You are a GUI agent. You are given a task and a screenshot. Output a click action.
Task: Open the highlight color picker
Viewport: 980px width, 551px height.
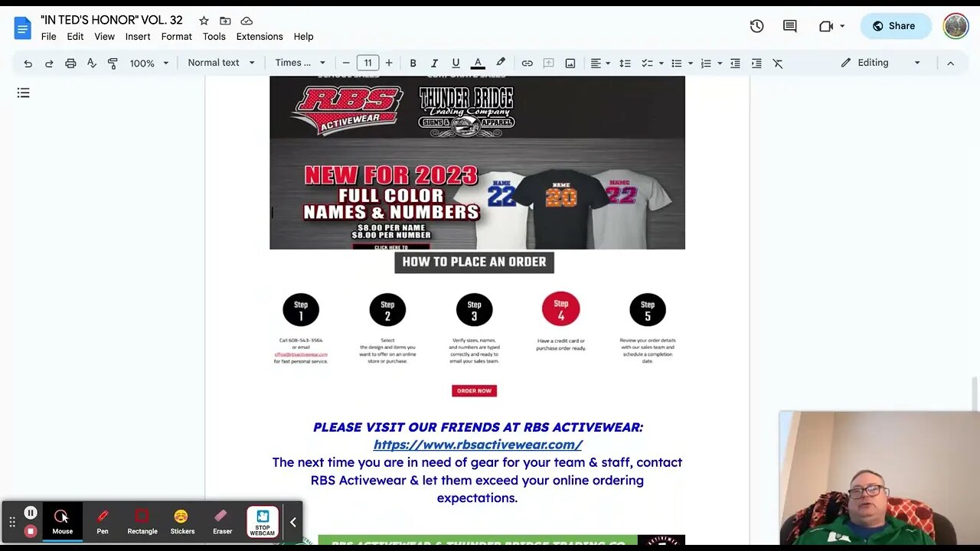pyautogui.click(x=501, y=64)
